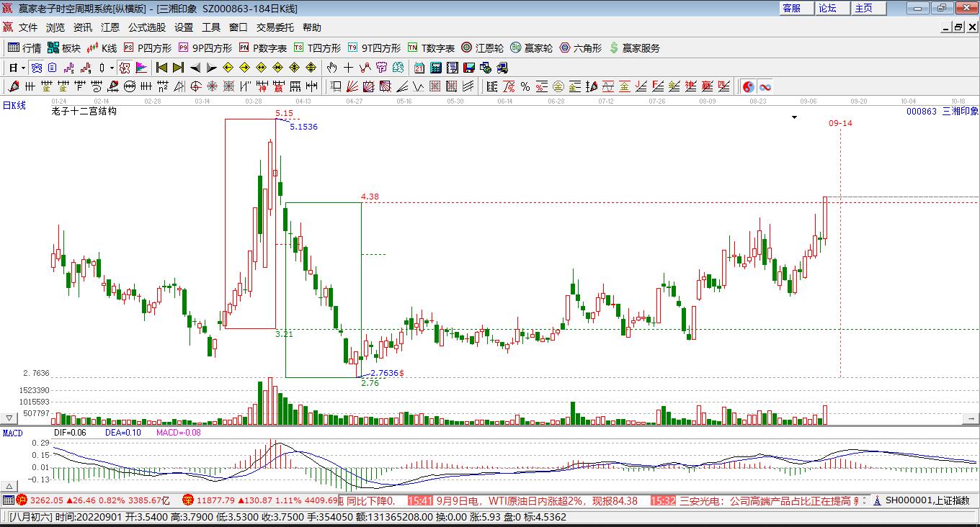The height and width of the screenshot is (527, 980).
Task: Expand the 日 period dropdown arrow
Action: coord(24,68)
